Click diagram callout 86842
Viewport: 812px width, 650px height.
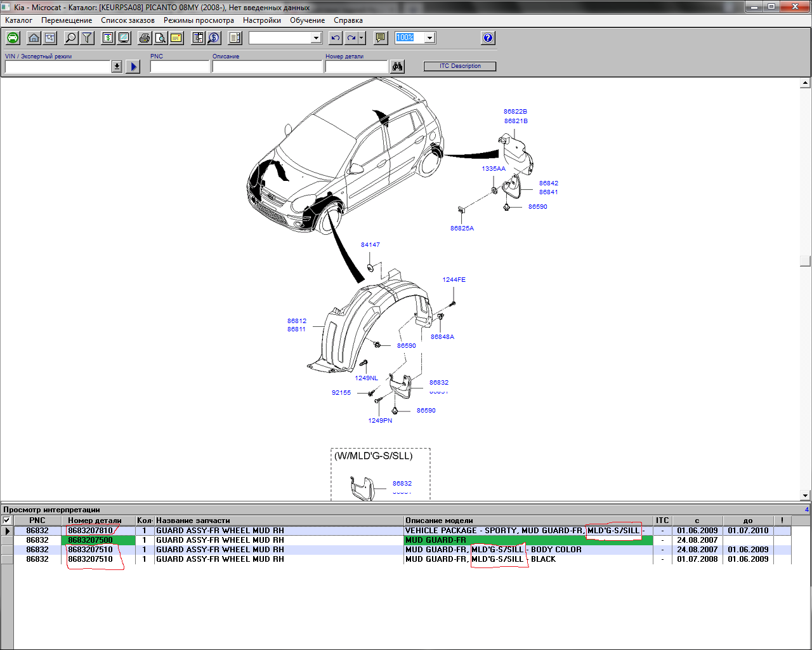click(549, 183)
